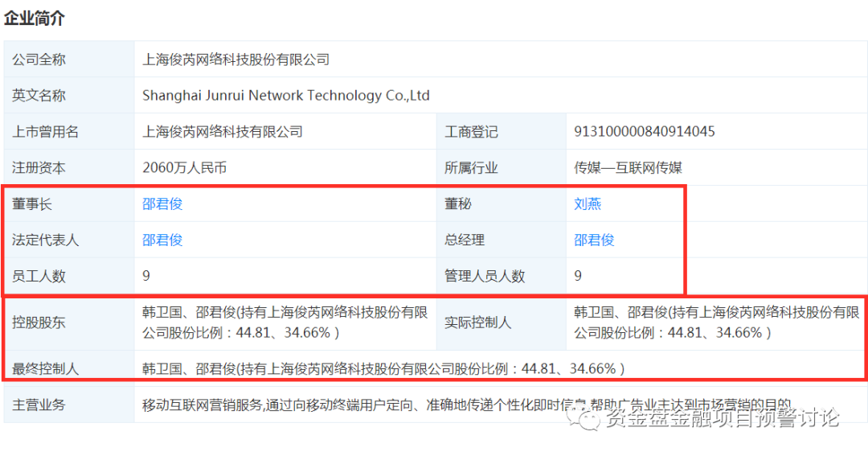
Task: Open 刘燕 link beside 董秘
Action: tap(588, 204)
